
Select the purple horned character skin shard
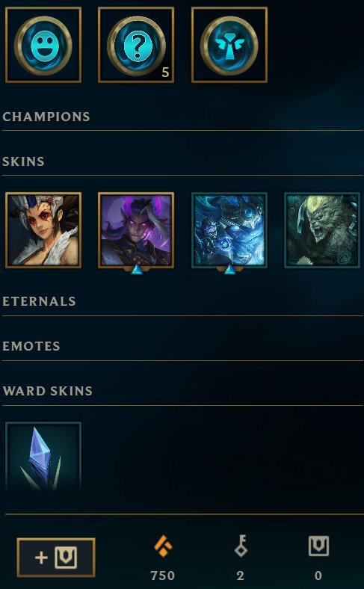(136, 230)
